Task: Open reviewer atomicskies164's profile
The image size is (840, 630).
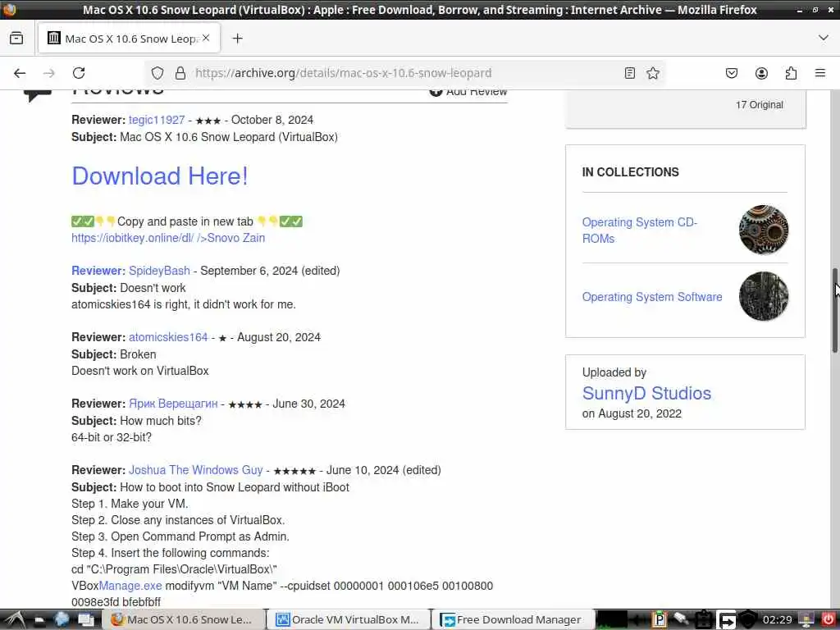Action: [167, 337]
